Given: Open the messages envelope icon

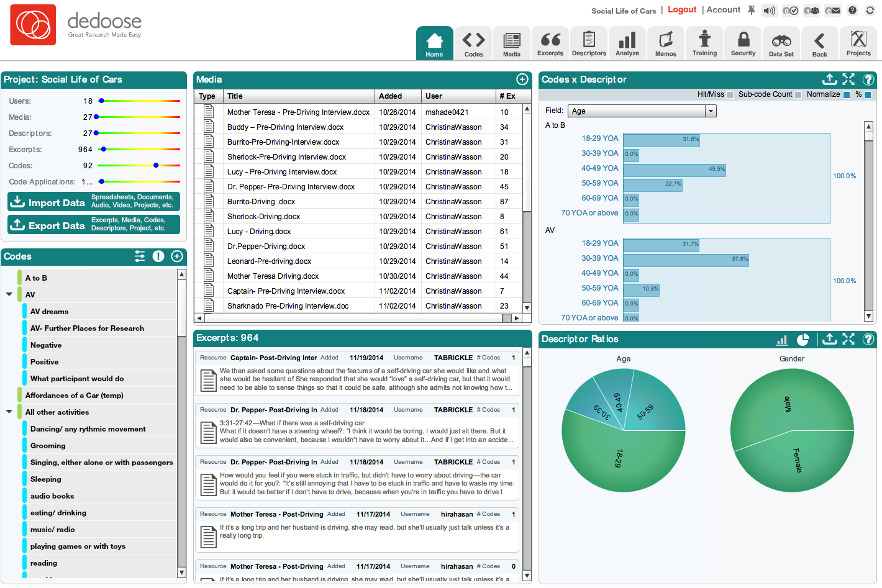Looking at the screenshot, I should tap(833, 11).
